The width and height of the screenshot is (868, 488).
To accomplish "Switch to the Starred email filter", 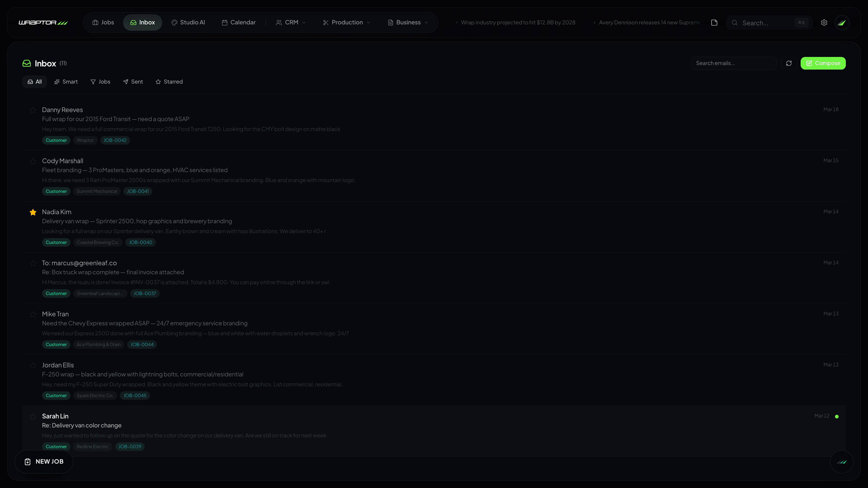I will 169,82.
